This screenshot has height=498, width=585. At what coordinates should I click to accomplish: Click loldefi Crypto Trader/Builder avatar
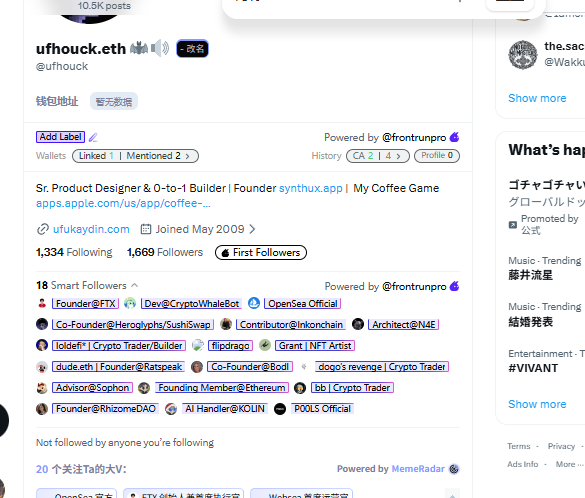(x=42, y=345)
